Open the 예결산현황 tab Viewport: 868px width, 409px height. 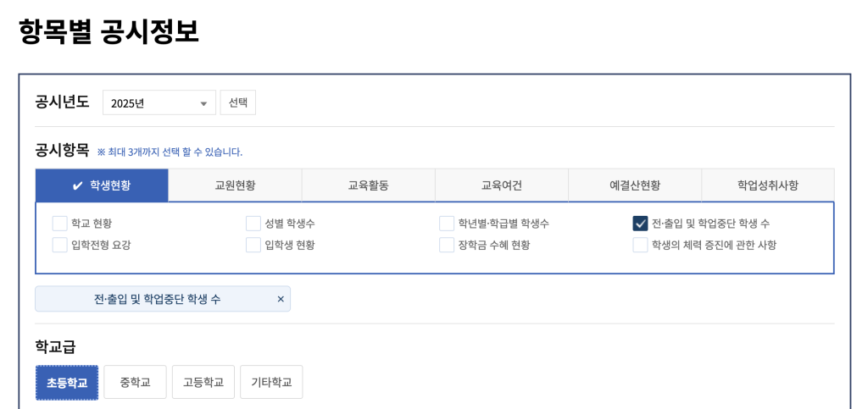point(634,185)
